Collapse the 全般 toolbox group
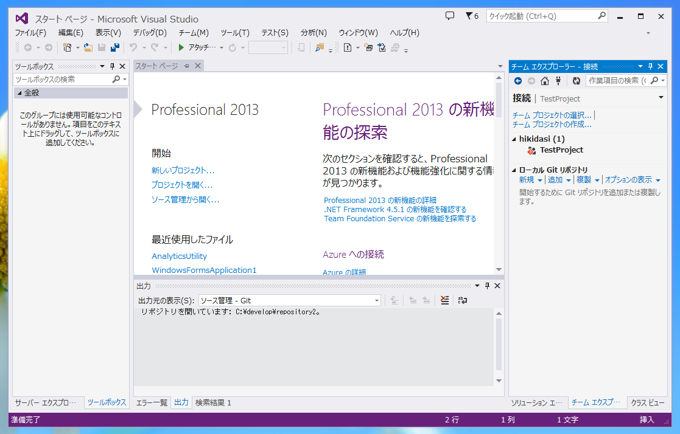This screenshot has height=434, width=680. 20,93
